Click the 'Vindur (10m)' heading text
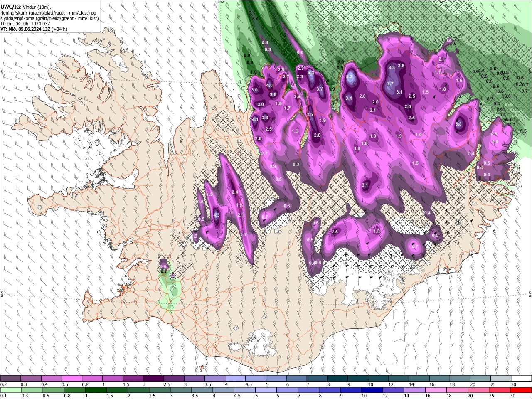 (x=36, y=7)
